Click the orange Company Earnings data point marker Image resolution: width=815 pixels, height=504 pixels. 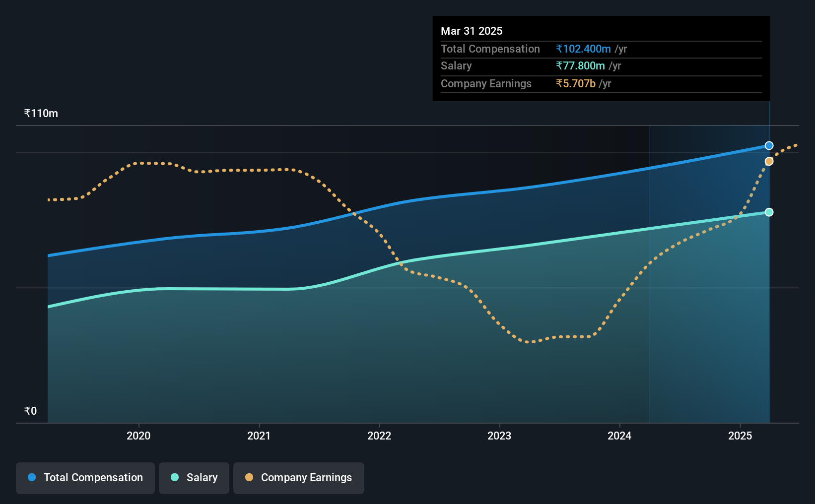769,161
